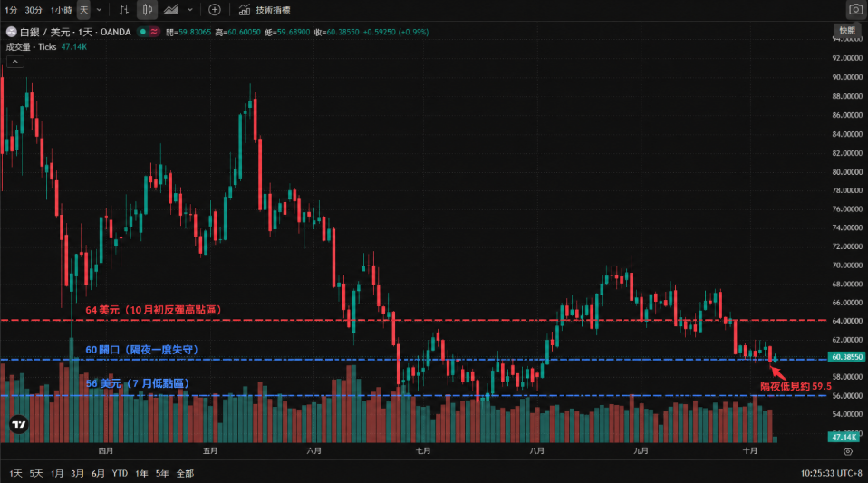868x483 pixels.
Task: Click the 10:25:33 UTC+8 timezone clock
Action: [x=831, y=473]
